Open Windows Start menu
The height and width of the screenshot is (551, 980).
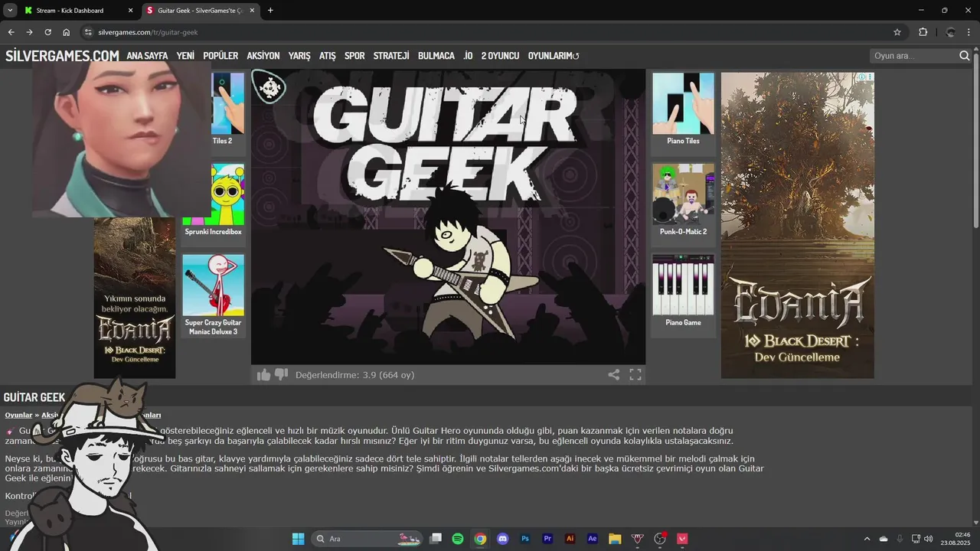tap(298, 539)
